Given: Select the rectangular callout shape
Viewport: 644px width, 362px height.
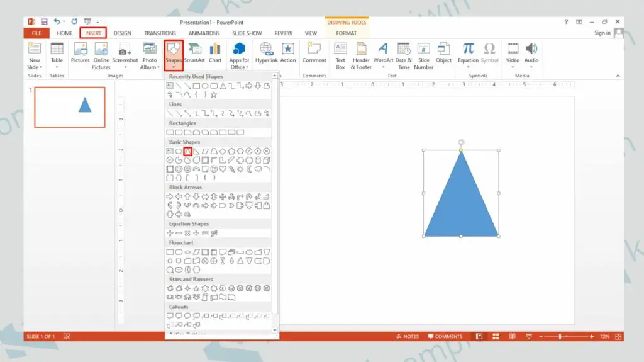Looking at the screenshot, I should pyautogui.click(x=170, y=316).
